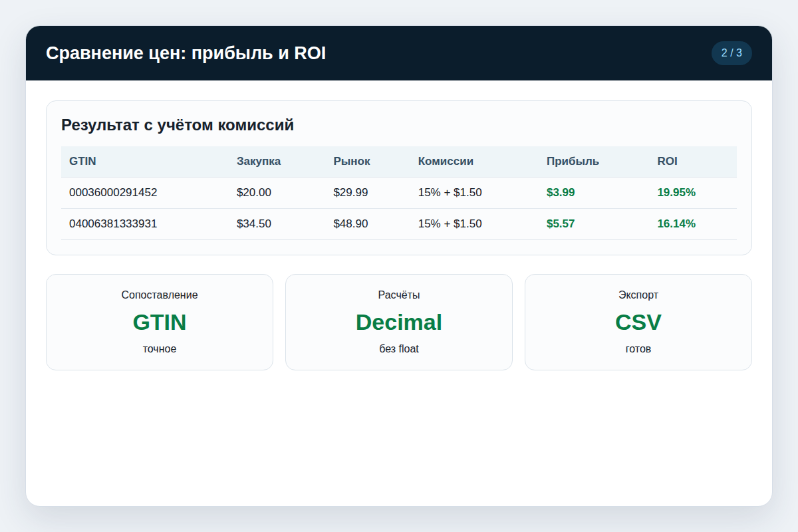Screen dimensions: 798x532
Task: Click the "Экспорт" card label
Action: coord(638,295)
